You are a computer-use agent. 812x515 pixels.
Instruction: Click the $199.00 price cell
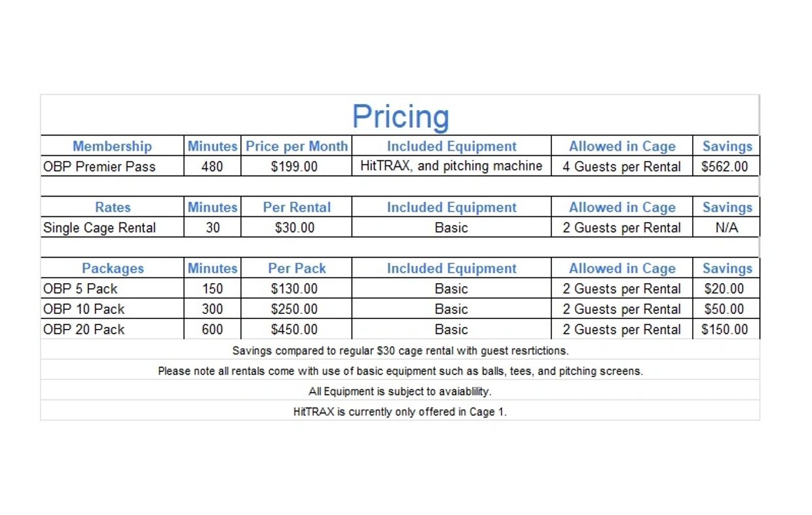coord(294,166)
